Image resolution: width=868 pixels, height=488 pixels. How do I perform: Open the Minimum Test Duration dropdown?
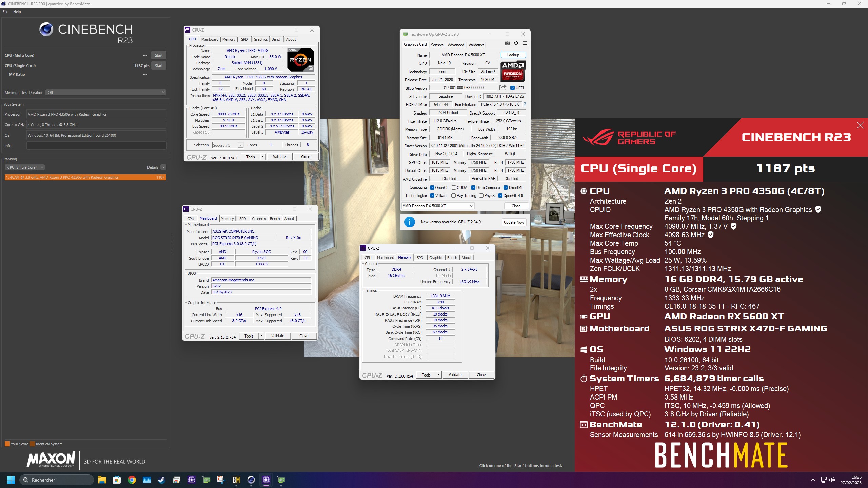tap(106, 93)
